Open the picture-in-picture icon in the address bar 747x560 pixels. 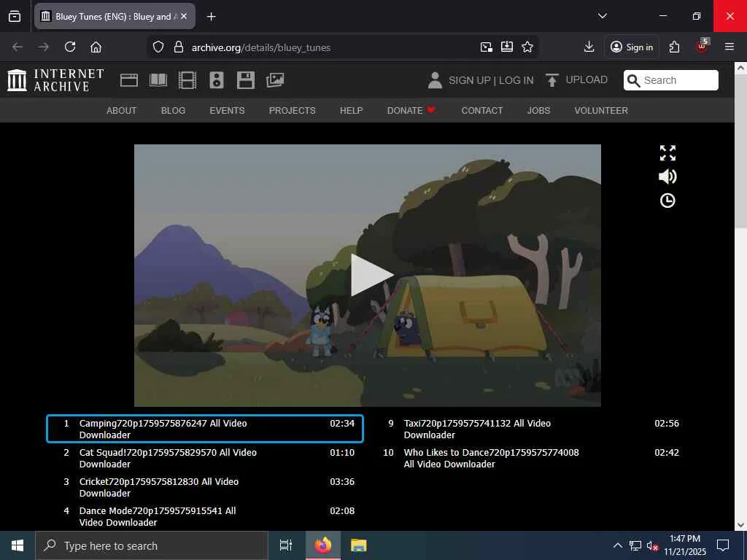tap(486, 47)
